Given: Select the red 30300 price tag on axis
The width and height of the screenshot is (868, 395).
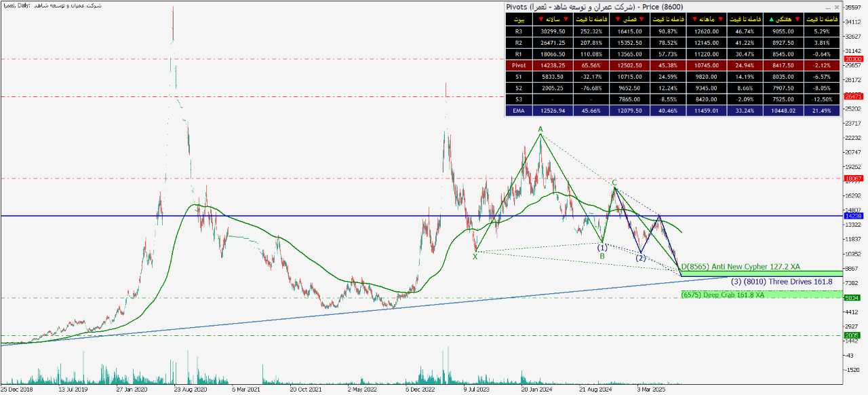Looking at the screenshot, I should tap(852, 59).
